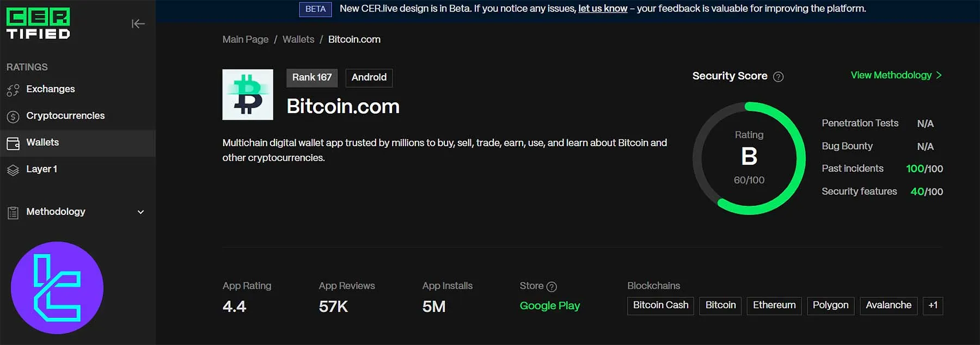Screen dimensions: 980x345
Task: Click the Exchanges icon in sidebar
Action: 13,90
